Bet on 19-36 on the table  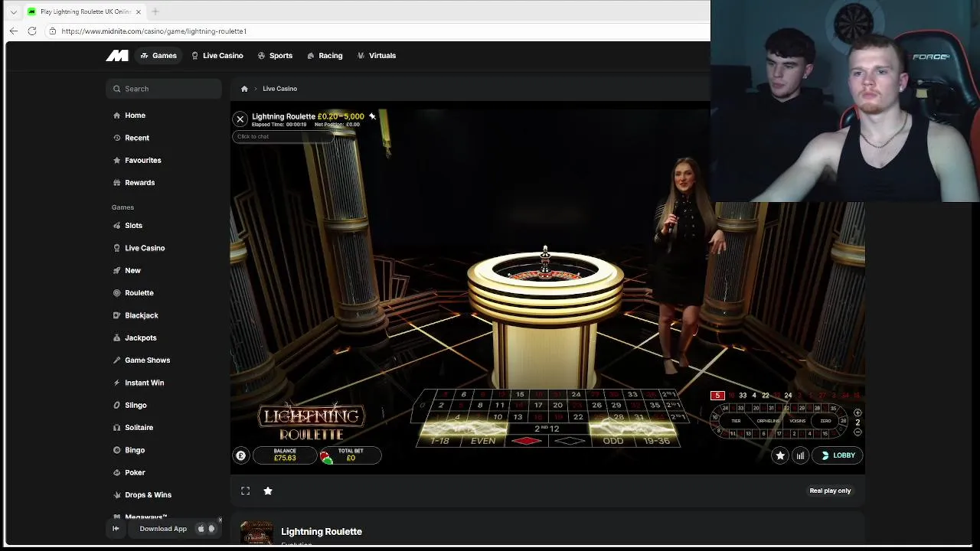657,441
